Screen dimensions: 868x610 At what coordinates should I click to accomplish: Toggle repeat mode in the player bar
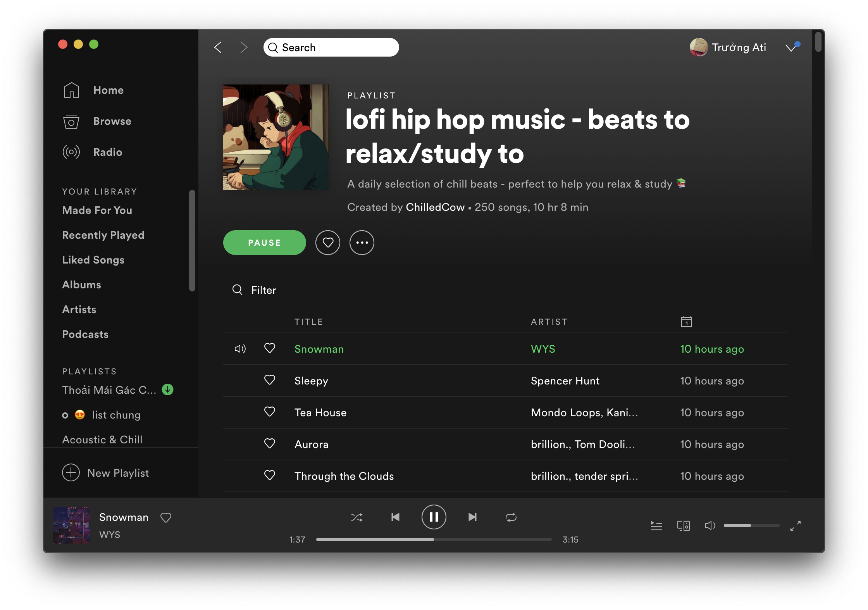pyautogui.click(x=511, y=517)
